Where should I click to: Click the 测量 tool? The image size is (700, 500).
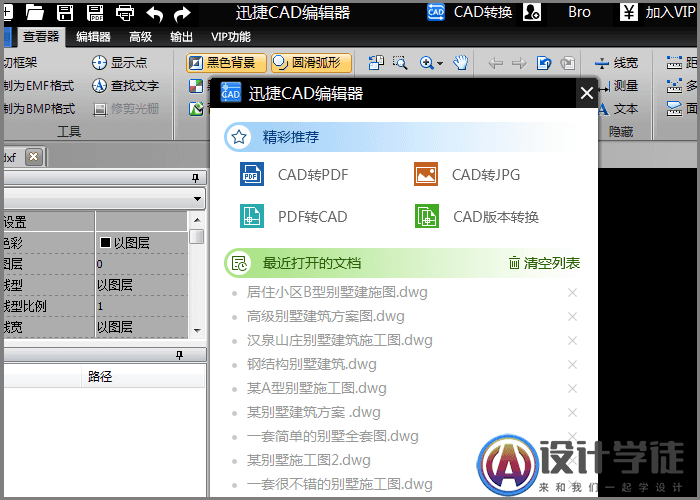pos(618,85)
